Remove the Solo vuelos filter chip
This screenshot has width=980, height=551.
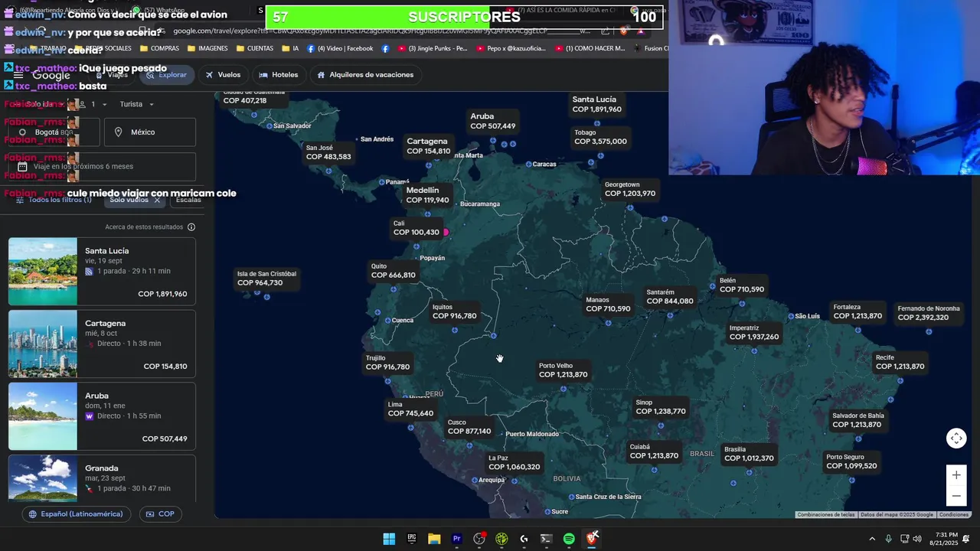[x=157, y=200]
